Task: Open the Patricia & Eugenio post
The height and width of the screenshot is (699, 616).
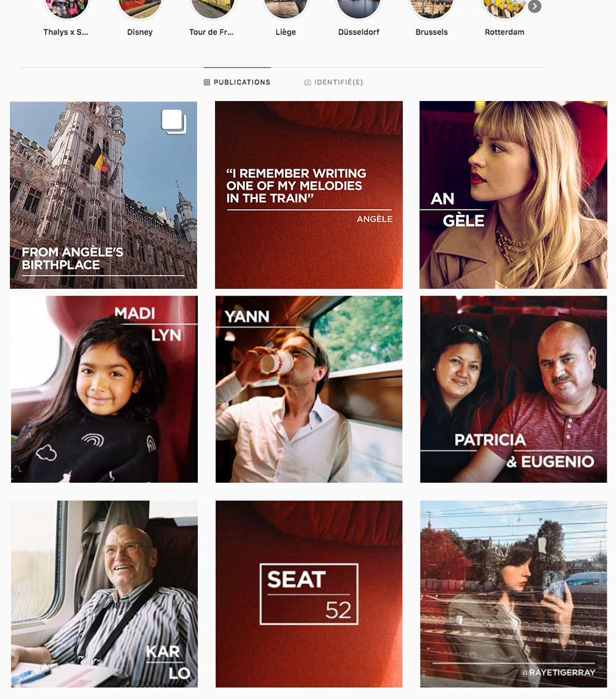Action: coord(513,389)
